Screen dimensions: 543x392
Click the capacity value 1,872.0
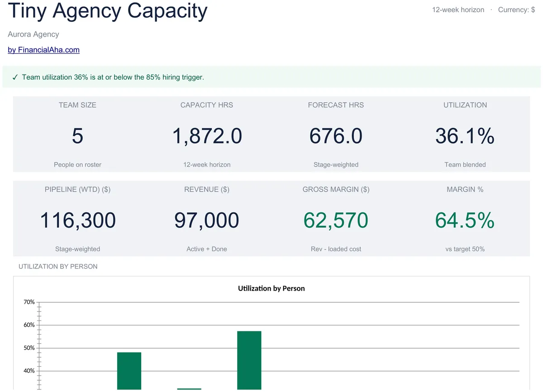click(x=207, y=136)
